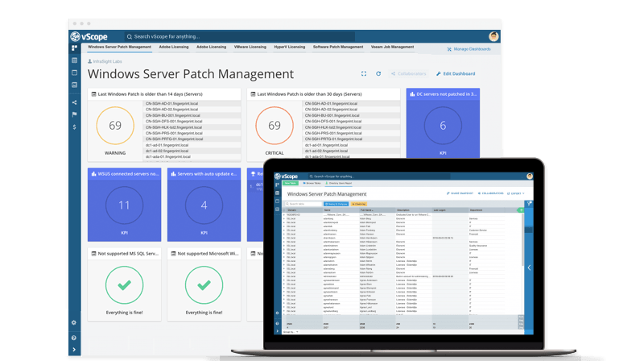Open the user avatar in the dashboard header
The width and height of the screenshot is (644, 361).
coord(493,36)
